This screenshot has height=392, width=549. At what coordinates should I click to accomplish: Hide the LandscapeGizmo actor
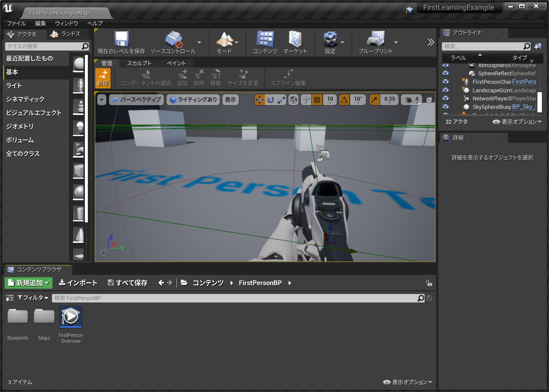click(x=446, y=90)
